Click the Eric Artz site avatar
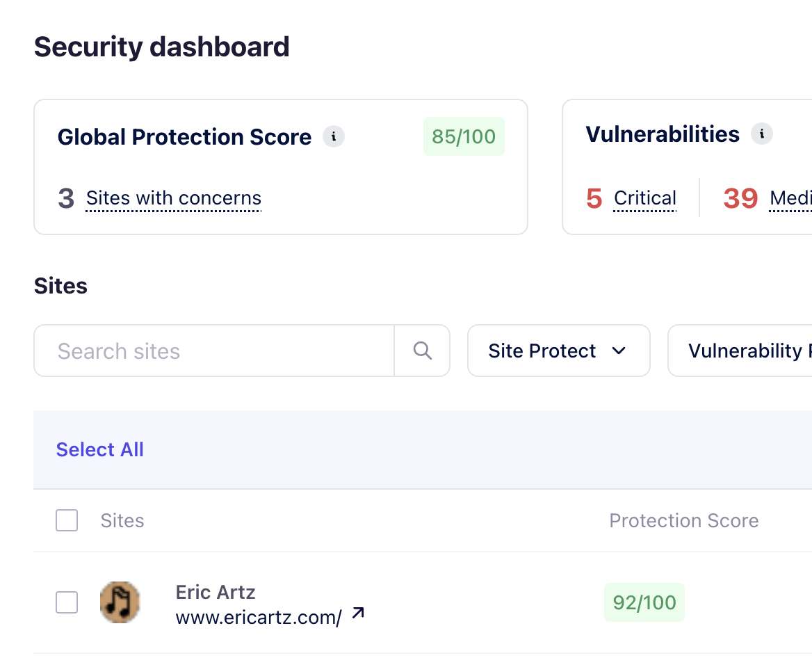This screenshot has height=658, width=812. pyautogui.click(x=120, y=602)
